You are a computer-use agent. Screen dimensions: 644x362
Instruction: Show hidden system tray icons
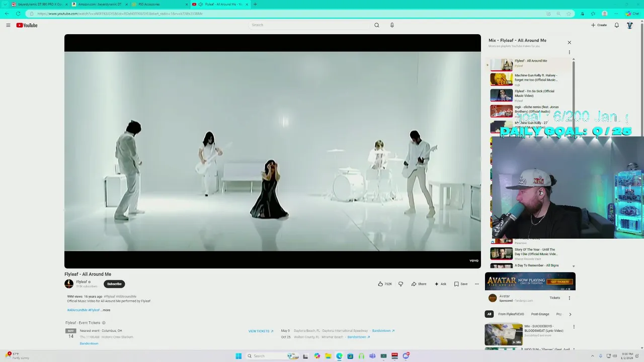(593, 356)
